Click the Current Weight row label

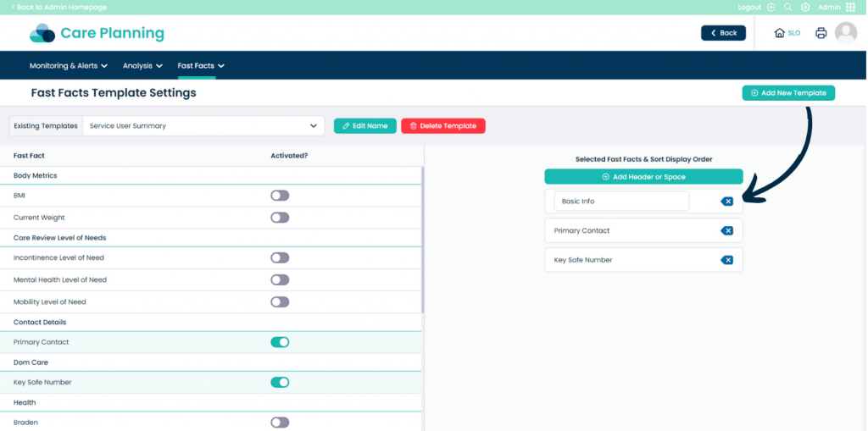[39, 218]
